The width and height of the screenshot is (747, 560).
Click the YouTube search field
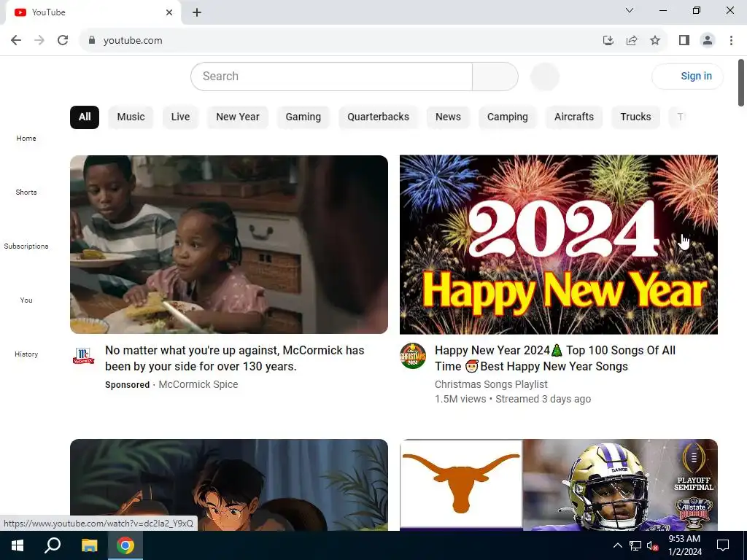pos(331,76)
